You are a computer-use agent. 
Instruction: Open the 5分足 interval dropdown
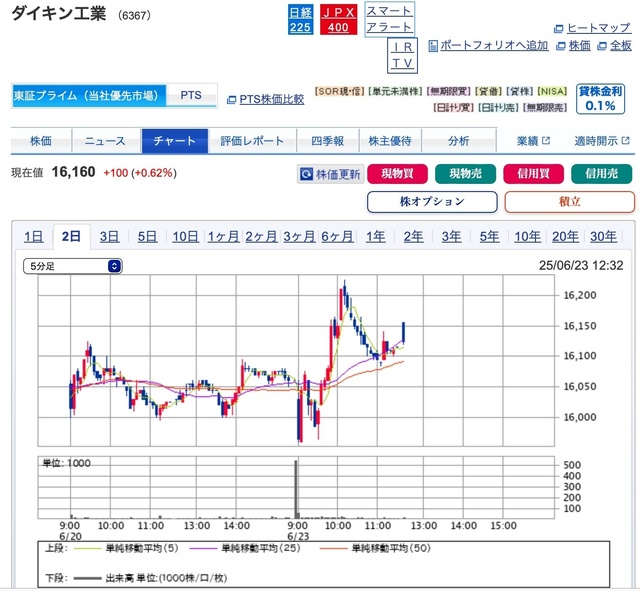tap(73, 267)
